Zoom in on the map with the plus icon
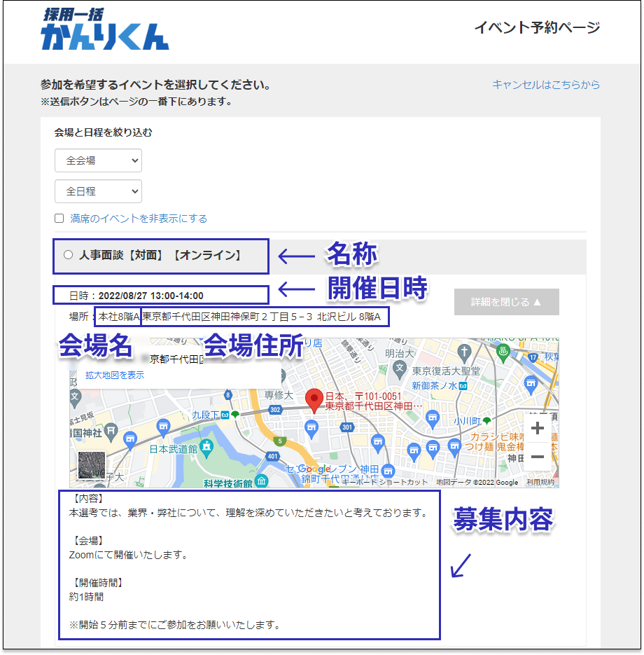The height and width of the screenshot is (655, 644). pyautogui.click(x=536, y=428)
